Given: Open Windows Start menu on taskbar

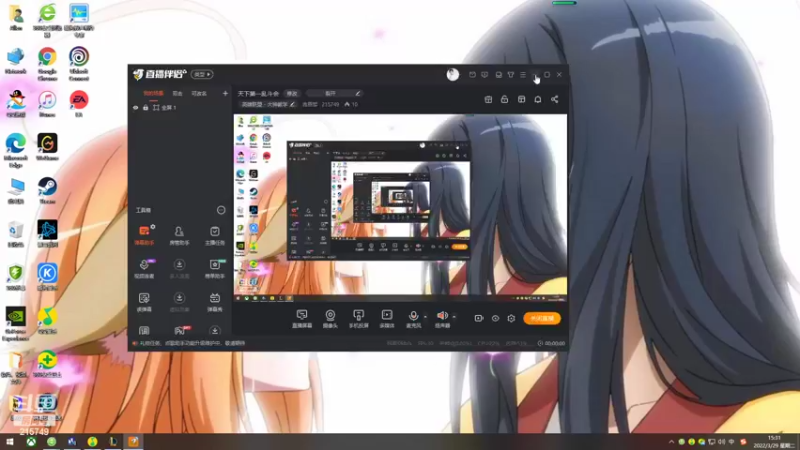Looking at the screenshot, I should [x=10, y=442].
